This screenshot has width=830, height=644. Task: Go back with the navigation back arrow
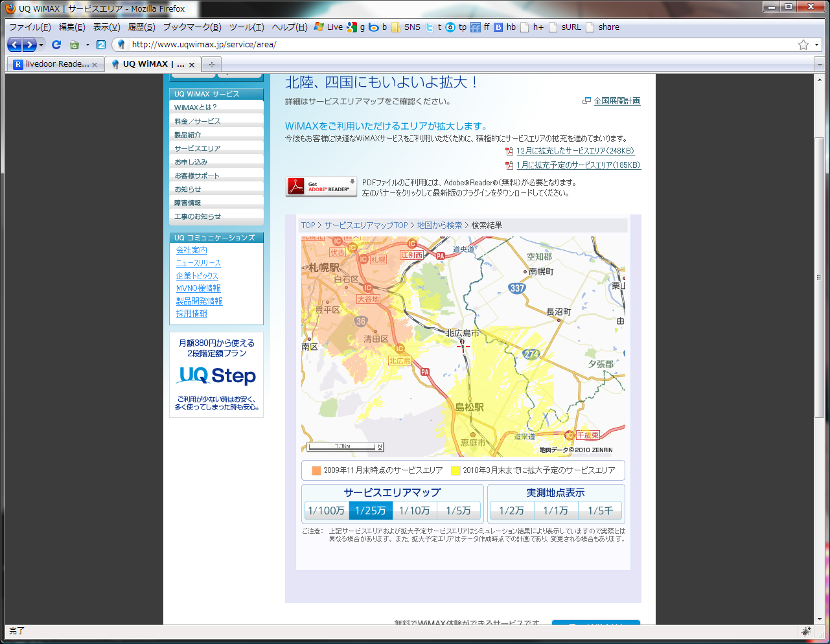click(x=14, y=45)
